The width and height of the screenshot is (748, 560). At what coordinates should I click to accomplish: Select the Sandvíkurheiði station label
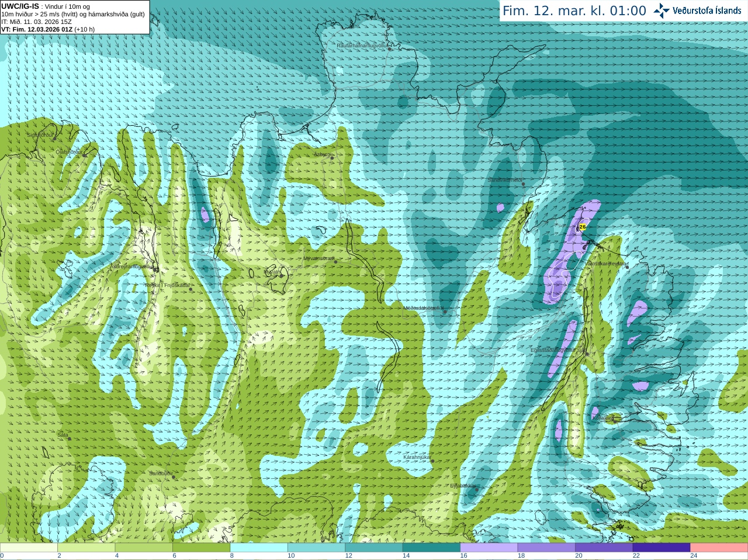505,180
